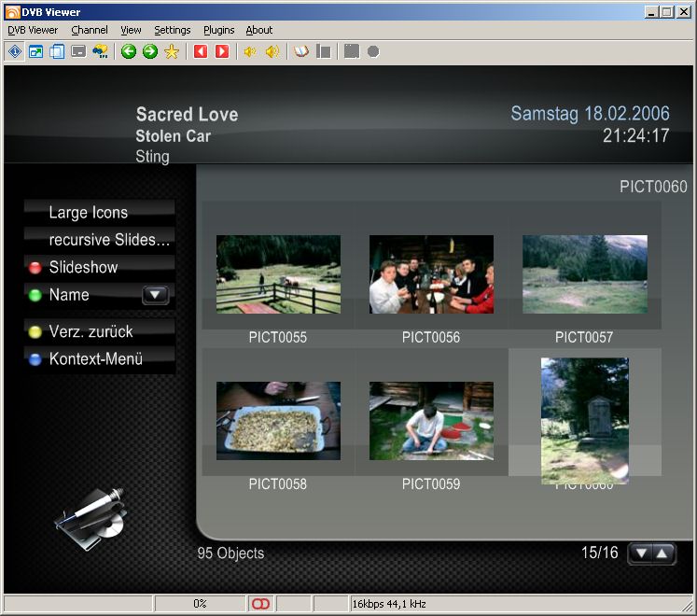Click the open book icon in toolbar
Screen dimensions: 697x616
coord(300,51)
